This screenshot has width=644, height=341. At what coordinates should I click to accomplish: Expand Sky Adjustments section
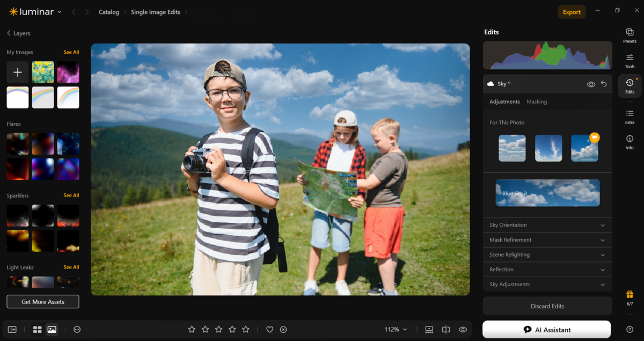547,284
